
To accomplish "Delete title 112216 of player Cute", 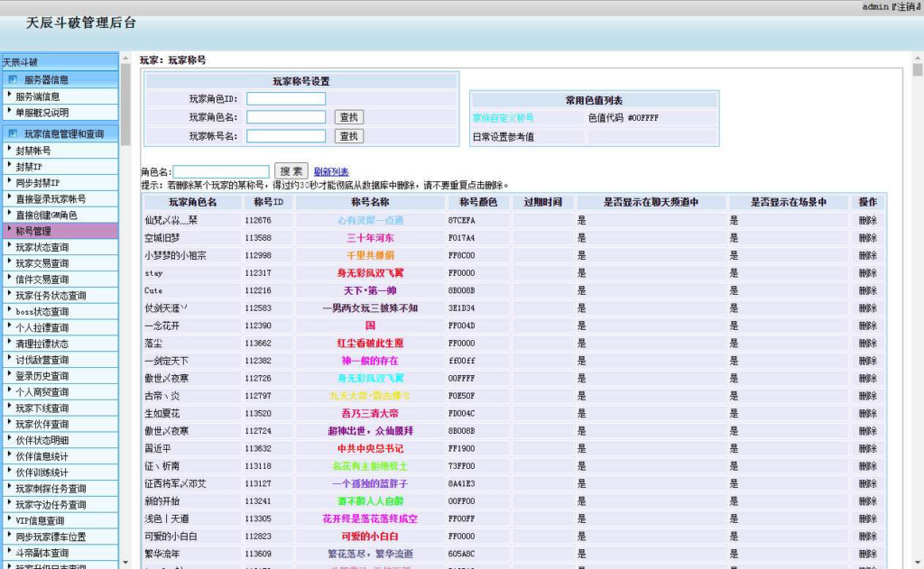I will point(867,290).
